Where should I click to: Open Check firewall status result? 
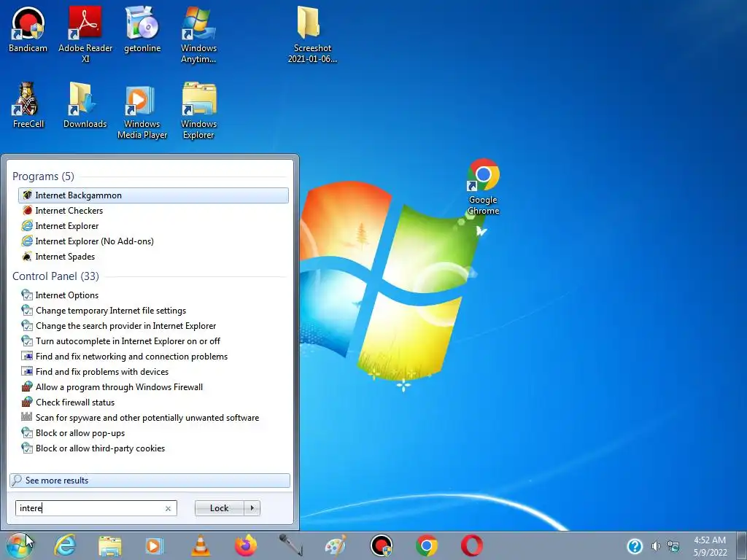[153, 402]
